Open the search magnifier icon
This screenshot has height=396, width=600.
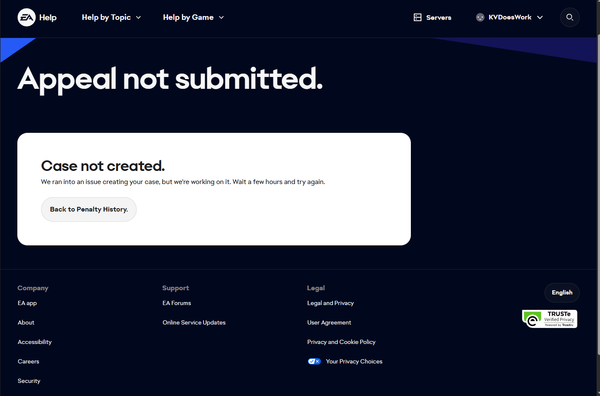click(569, 17)
